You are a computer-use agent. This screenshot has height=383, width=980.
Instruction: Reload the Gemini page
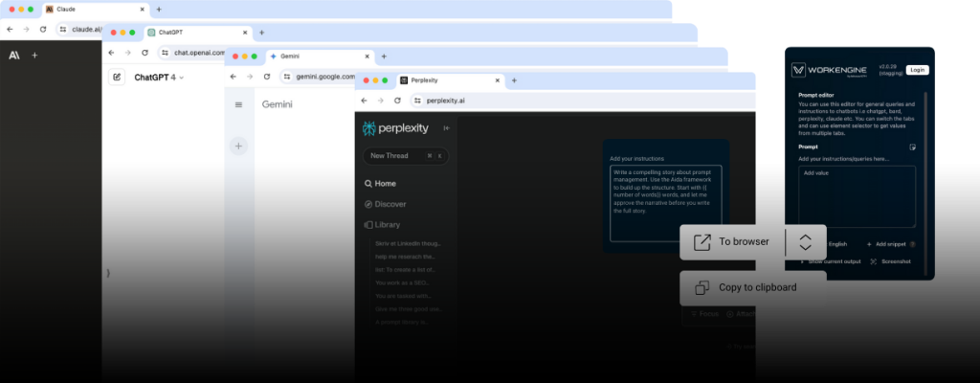coord(267,77)
